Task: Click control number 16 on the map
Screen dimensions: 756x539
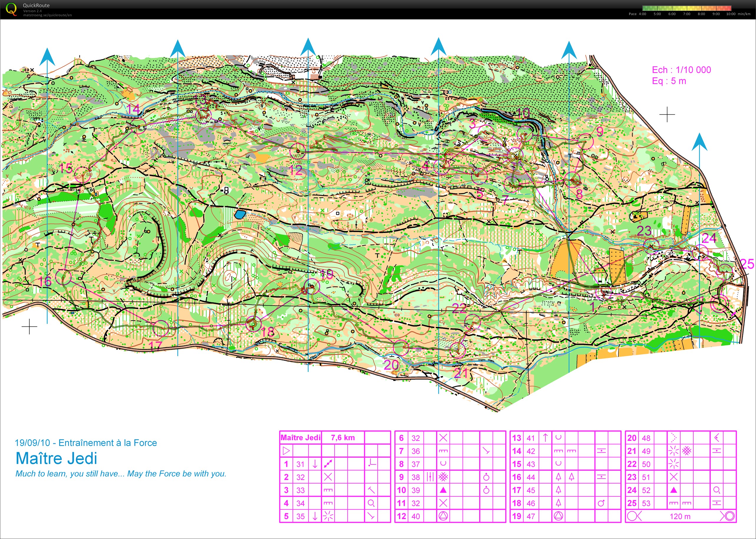Action: click(45, 281)
